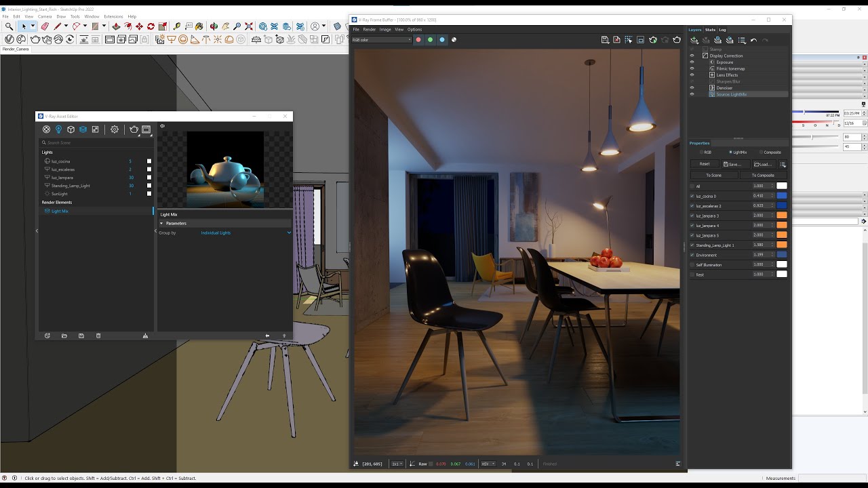Open Settings gear in Asset Editor

tap(115, 129)
